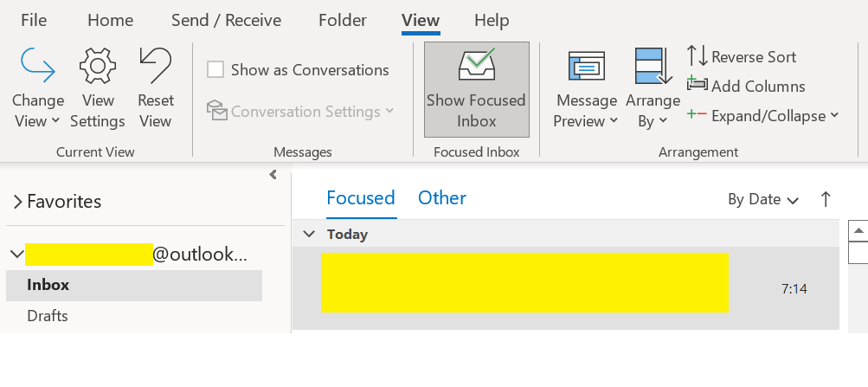The height and width of the screenshot is (387, 868).
Task: Expand the Favorites section
Action: (x=17, y=202)
